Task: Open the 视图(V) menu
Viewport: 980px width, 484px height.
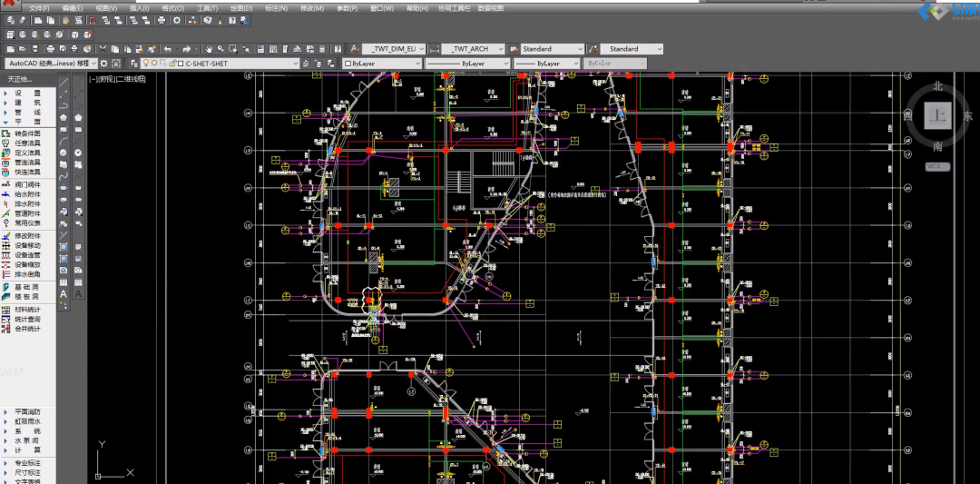Action: [106, 9]
